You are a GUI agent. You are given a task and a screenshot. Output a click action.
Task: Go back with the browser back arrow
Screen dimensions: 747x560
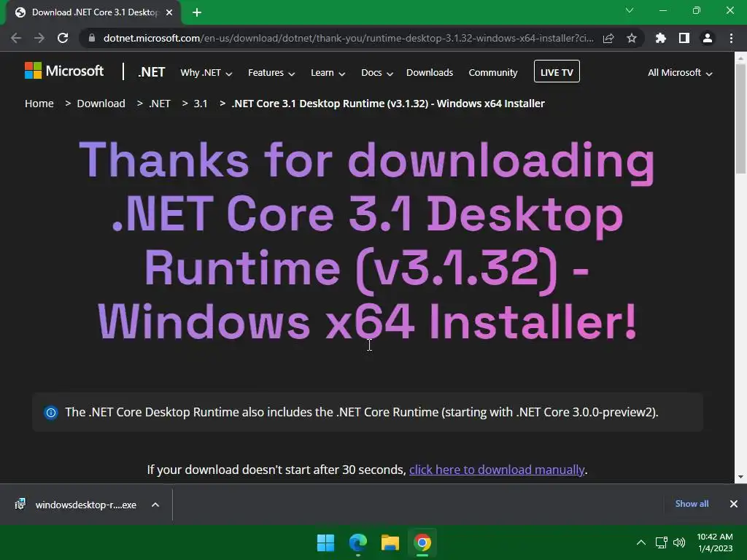[x=16, y=38]
